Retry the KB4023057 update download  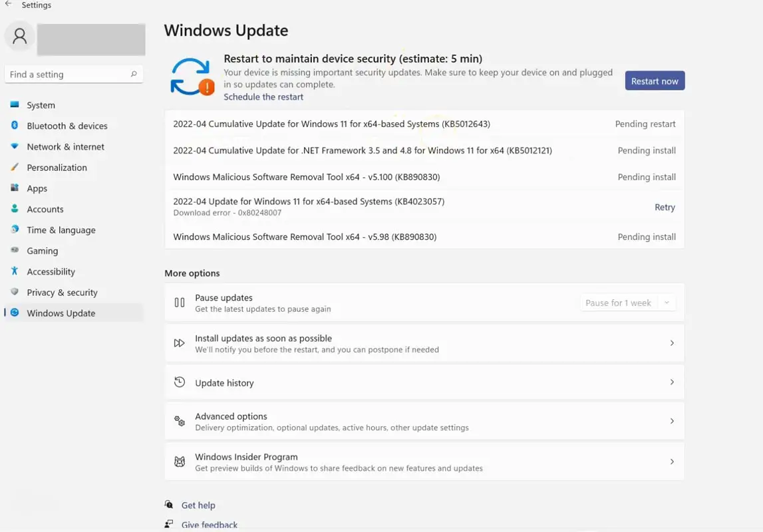point(665,207)
